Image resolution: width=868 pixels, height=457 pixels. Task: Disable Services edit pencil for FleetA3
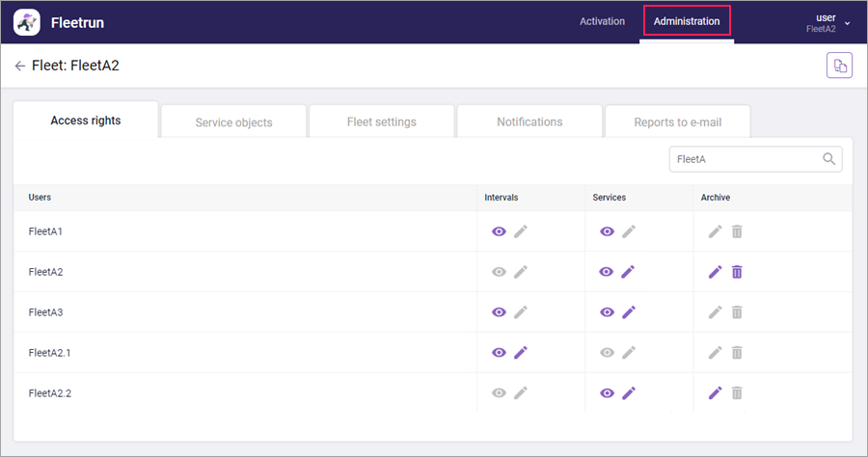[x=628, y=312]
